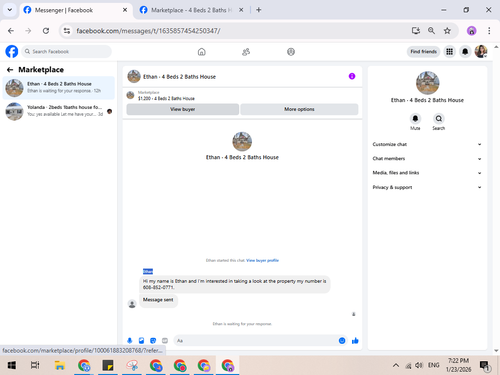This screenshot has height=375, width=500.
Task: Open Chrome zoom magnifier icon
Action: point(431,31)
